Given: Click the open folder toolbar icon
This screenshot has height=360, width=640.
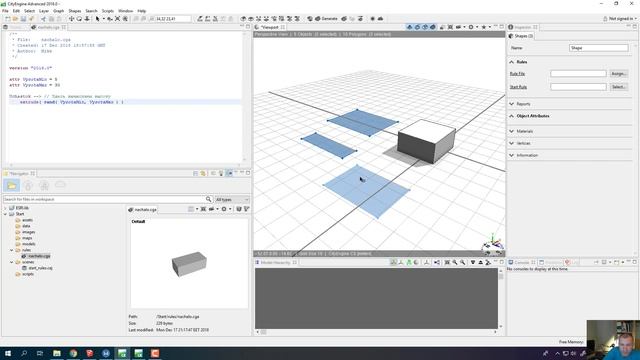Looking at the screenshot, I should (16, 19).
